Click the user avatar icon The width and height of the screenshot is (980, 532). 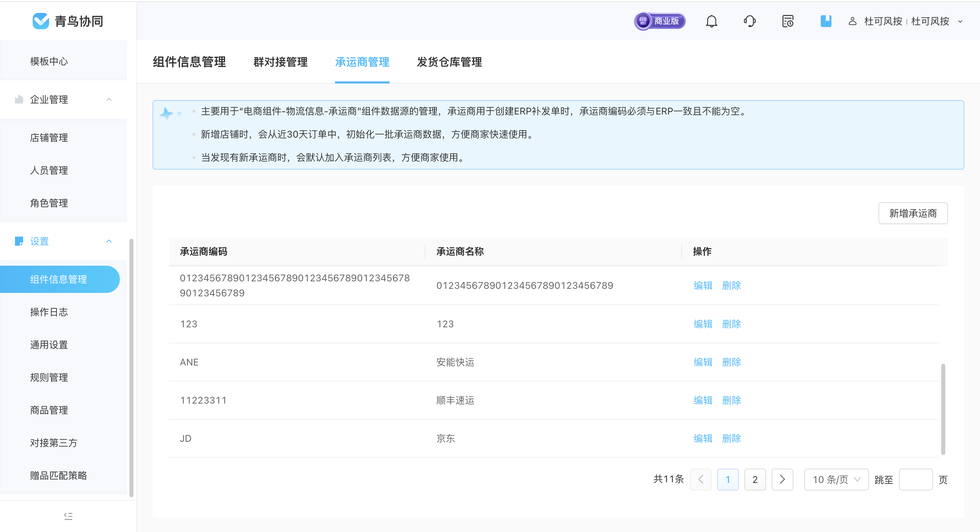pos(852,21)
